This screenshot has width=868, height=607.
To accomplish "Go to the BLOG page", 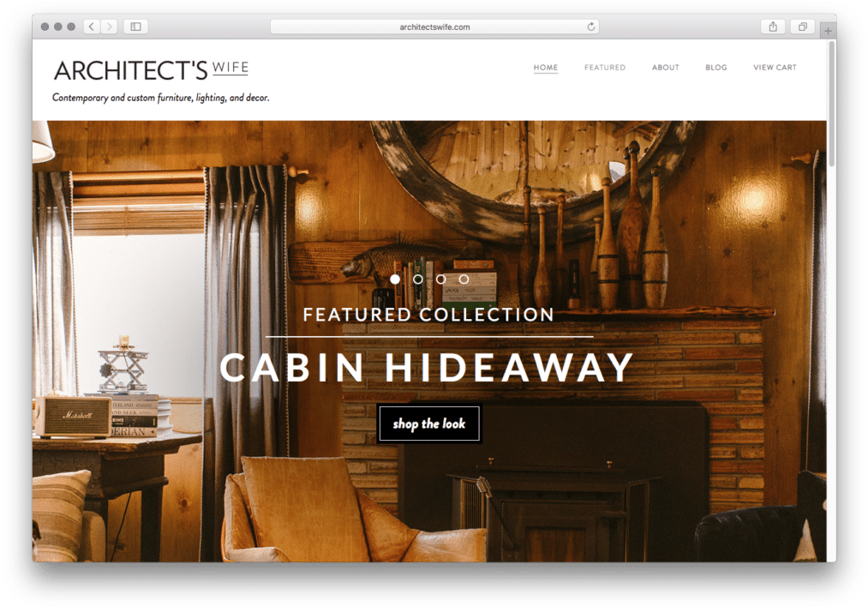I will coord(716,68).
